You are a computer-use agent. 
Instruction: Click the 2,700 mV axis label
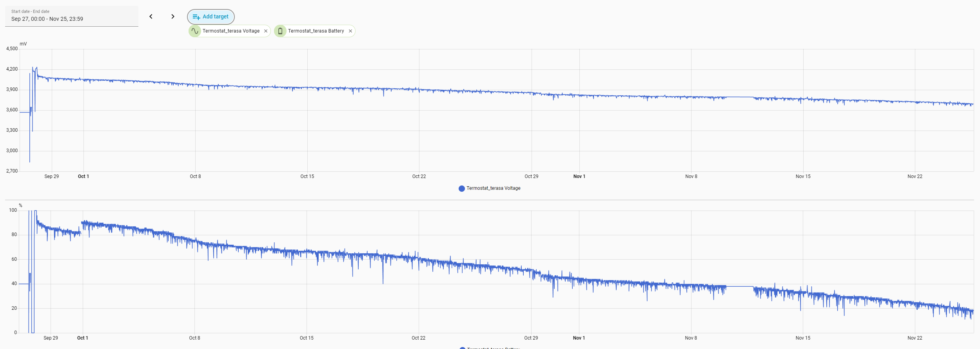(x=12, y=171)
